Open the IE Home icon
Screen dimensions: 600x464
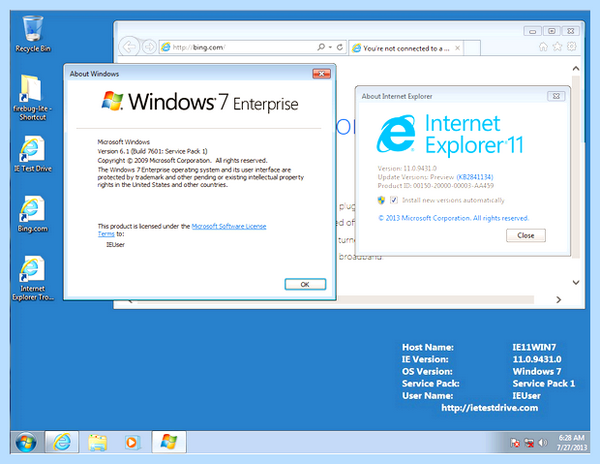[543, 47]
